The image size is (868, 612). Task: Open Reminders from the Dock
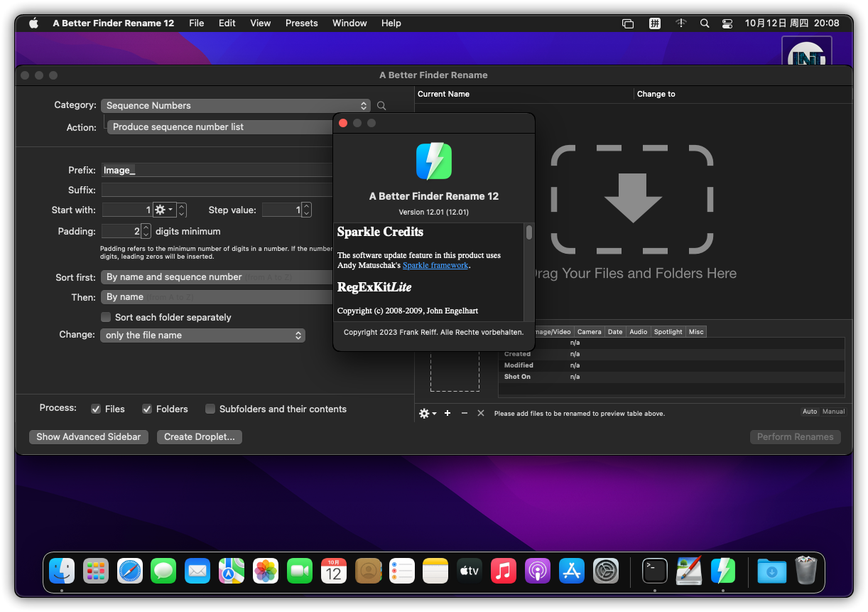pyautogui.click(x=402, y=571)
